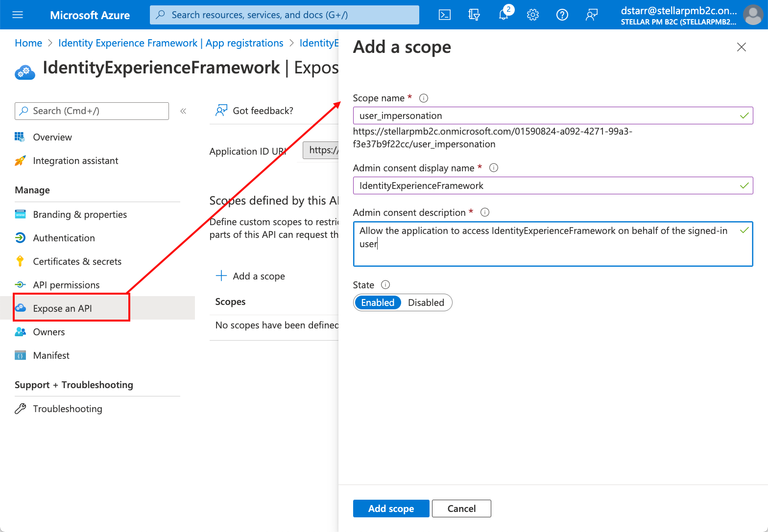
Task: Open the notifications bell
Action: point(504,15)
